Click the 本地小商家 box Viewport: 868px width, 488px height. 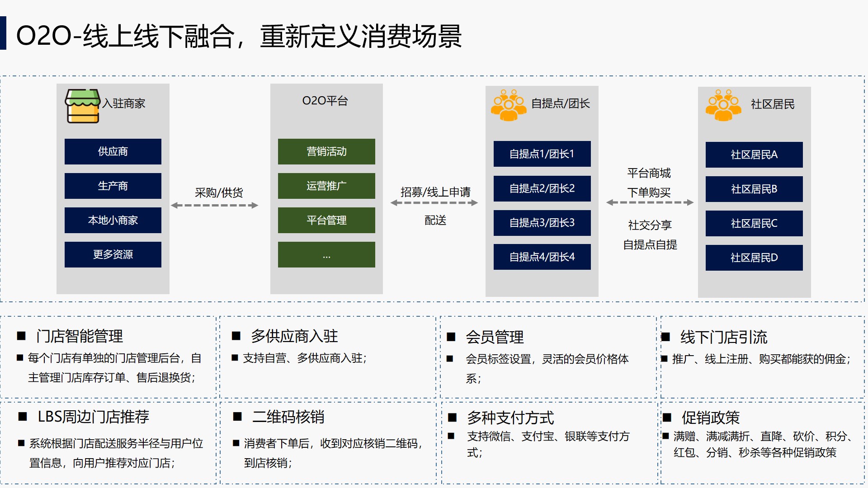coord(113,220)
